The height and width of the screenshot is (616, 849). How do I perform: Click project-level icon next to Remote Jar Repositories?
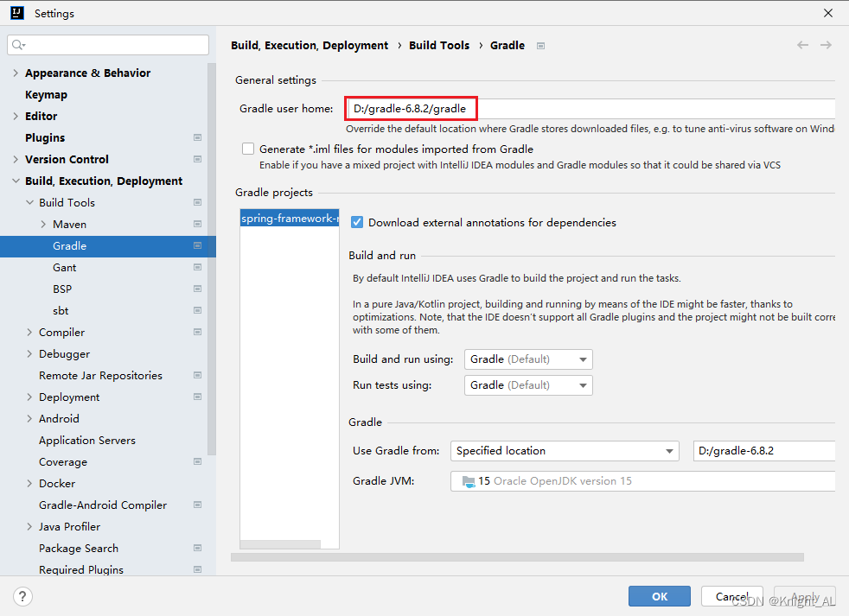point(198,376)
